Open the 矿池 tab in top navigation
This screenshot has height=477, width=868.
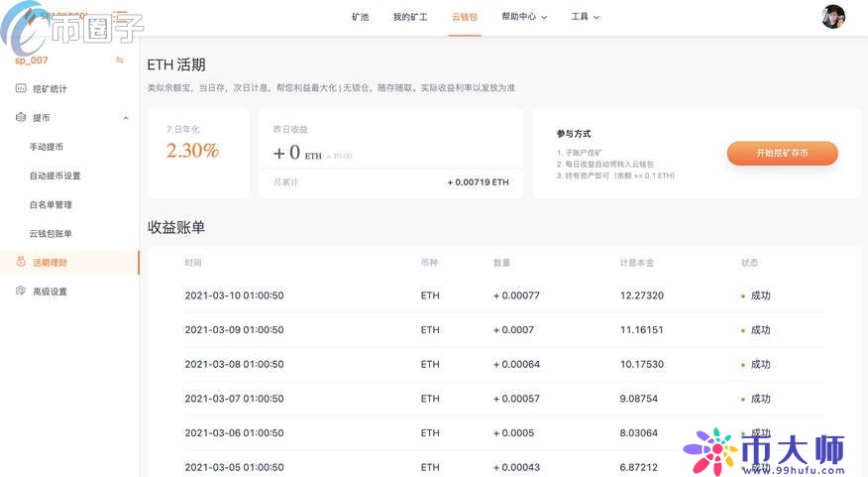360,17
